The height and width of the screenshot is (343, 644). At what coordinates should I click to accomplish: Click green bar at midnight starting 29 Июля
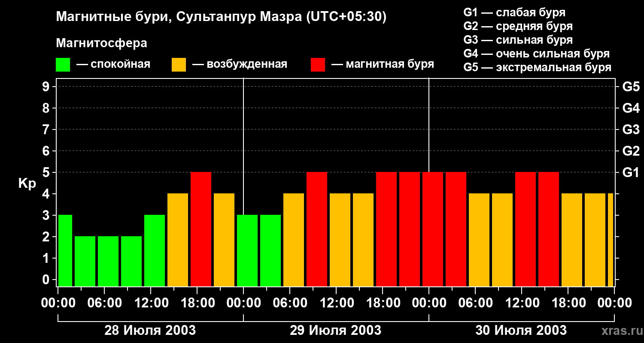(247, 251)
